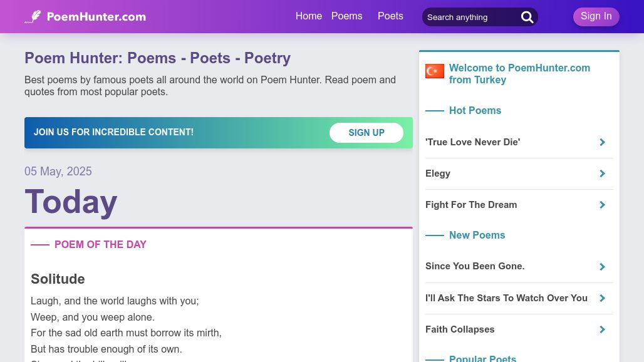Open Fight For The Dream poem
Viewport: 644px width, 362px height.
click(471, 204)
